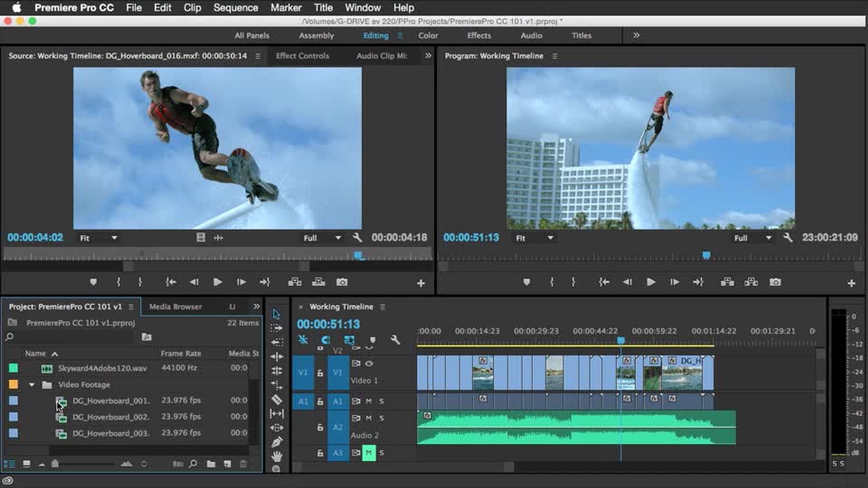Viewport: 868px width, 488px height.
Task: Open the Sequence menu
Action: [236, 8]
